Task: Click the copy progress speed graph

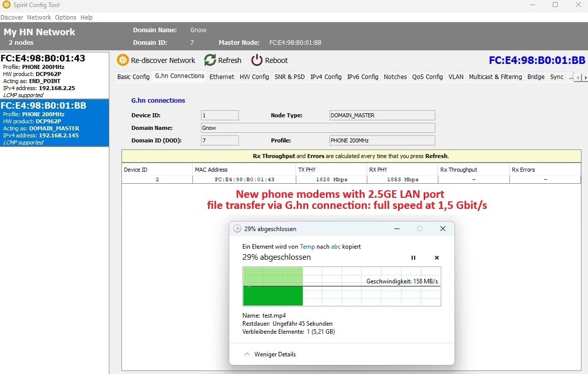Action: [x=342, y=287]
